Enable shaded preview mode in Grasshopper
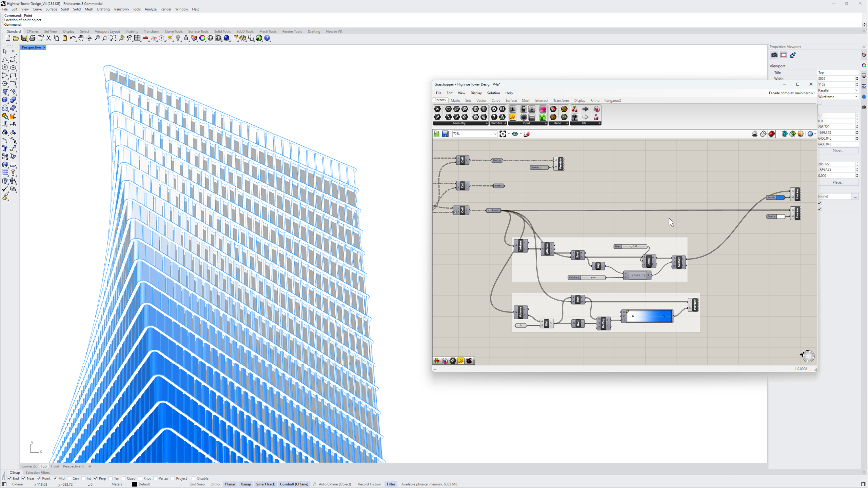Image resolution: width=868 pixels, height=488 pixels. [772, 134]
